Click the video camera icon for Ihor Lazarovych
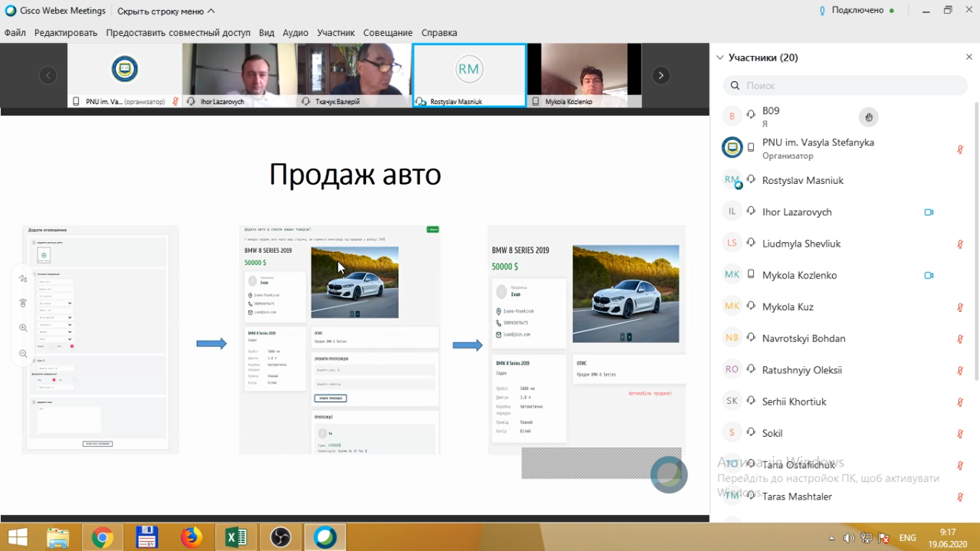980x551 pixels. (x=928, y=213)
